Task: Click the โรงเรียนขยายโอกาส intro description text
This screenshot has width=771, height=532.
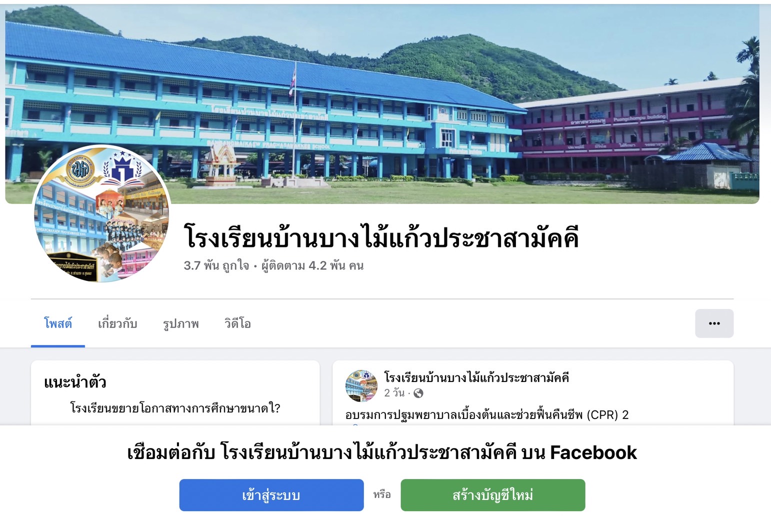Action: [175, 408]
